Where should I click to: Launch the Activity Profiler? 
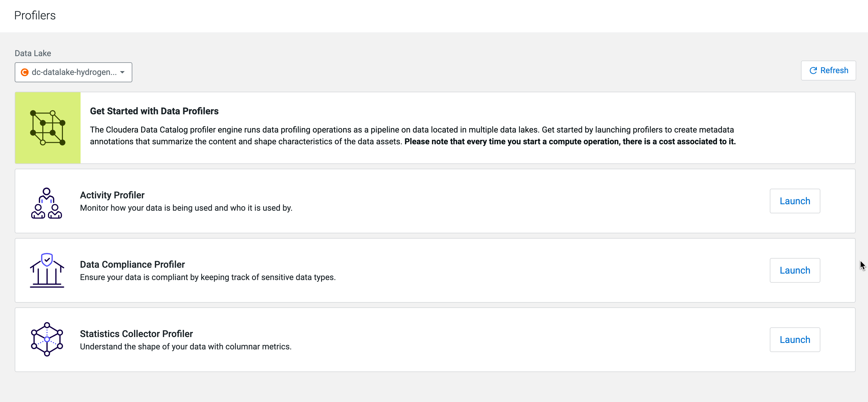tap(794, 201)
